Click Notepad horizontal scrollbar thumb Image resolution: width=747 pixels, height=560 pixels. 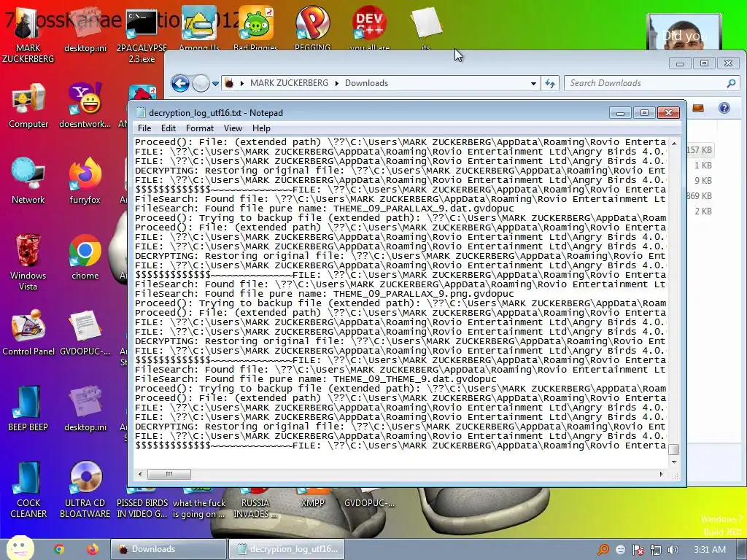tap(169, 474)
